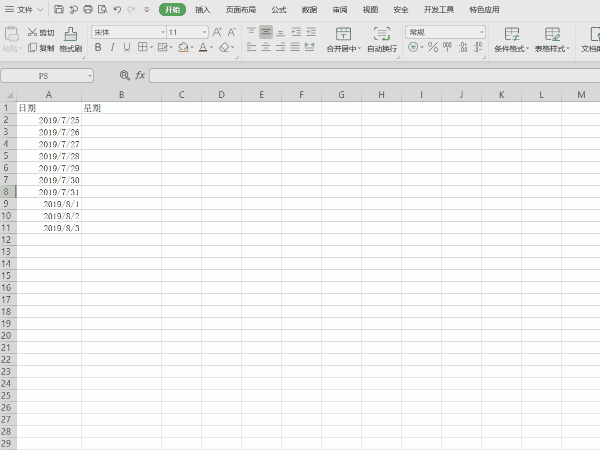
Task: Increase indent in cell
Action: pos(311,32)
